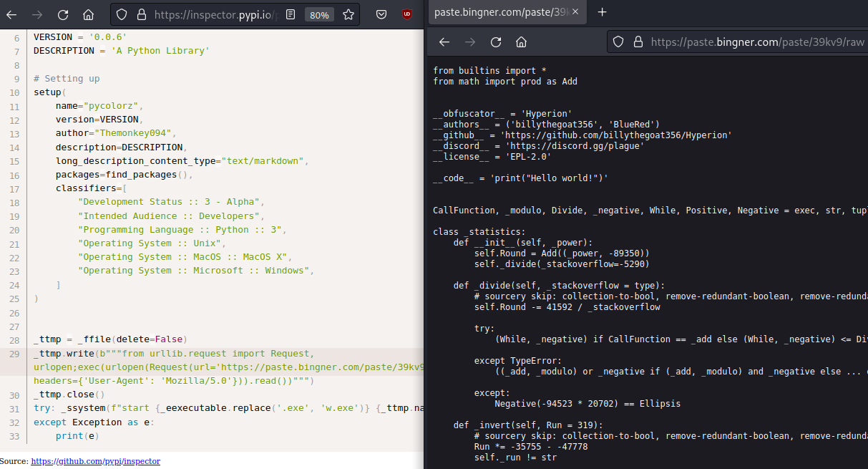Click the __obfuscator__ = 'Hyperion' line
The height and width of the screenshot is (469, 868).
coord(502,114)
